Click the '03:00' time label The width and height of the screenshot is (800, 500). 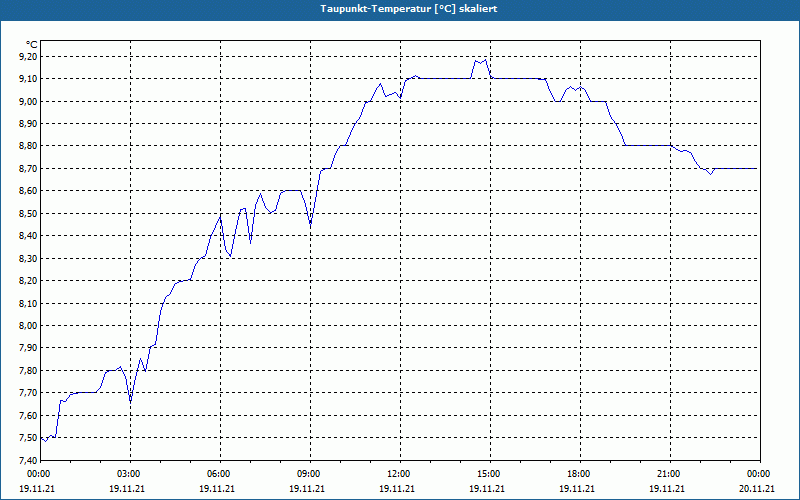tap(129, 474)
